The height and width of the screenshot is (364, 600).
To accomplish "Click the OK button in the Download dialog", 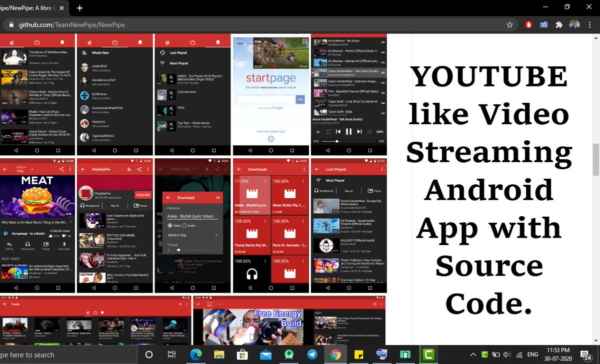I will (218, 198).
